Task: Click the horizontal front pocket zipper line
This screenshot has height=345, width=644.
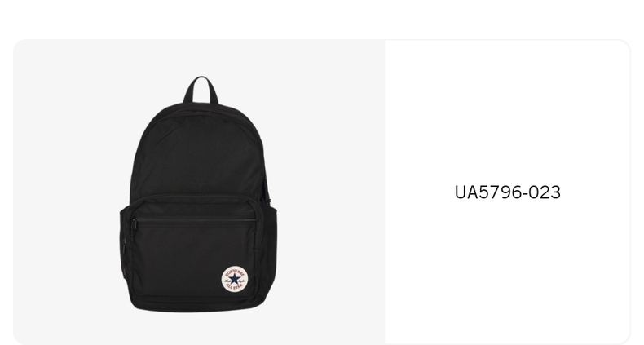Action: [x=195, y=220]
